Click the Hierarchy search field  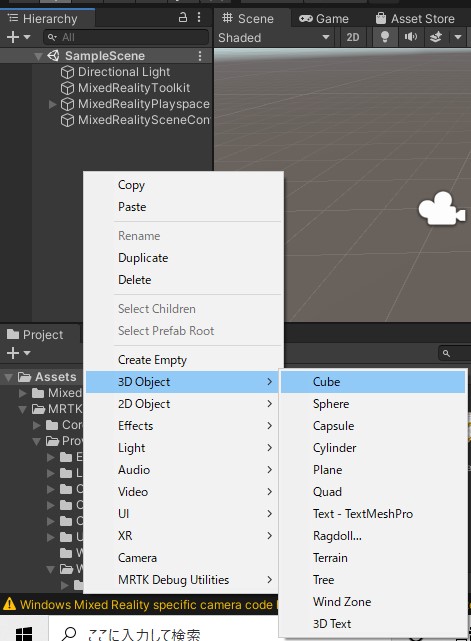pos(126,37)
